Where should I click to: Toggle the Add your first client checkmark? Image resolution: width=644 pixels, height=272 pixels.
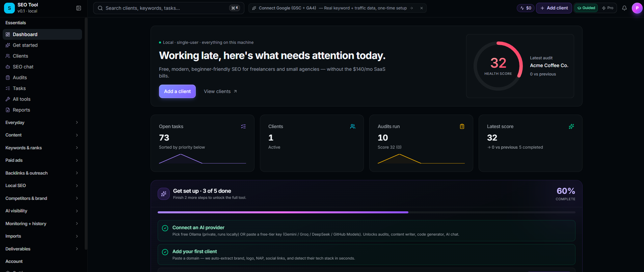(x=165, y=252)
